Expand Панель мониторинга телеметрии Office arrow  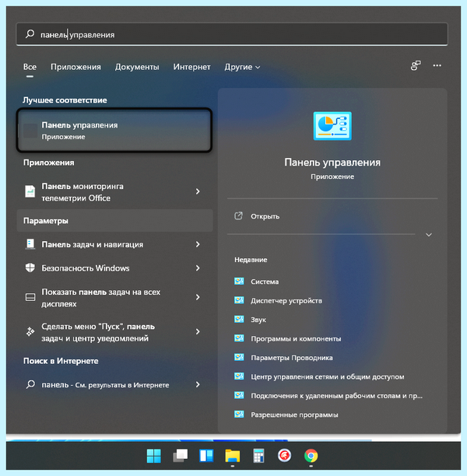pyautogui.click(x=198, y=191)
